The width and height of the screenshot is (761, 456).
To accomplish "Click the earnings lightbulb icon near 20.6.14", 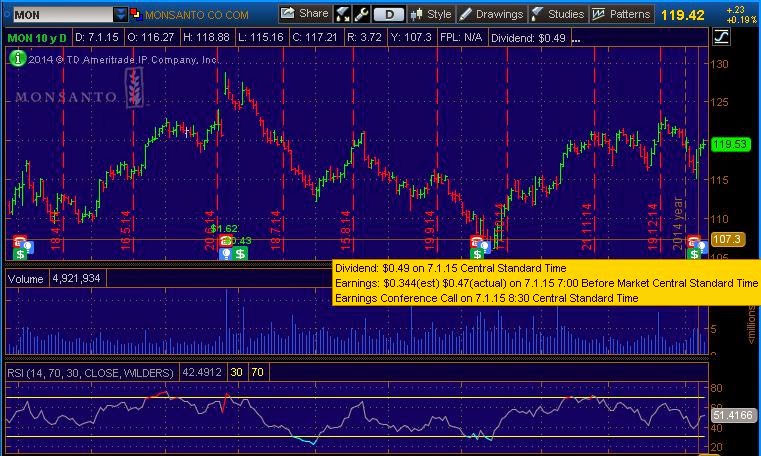I will [x=225, y=253].
